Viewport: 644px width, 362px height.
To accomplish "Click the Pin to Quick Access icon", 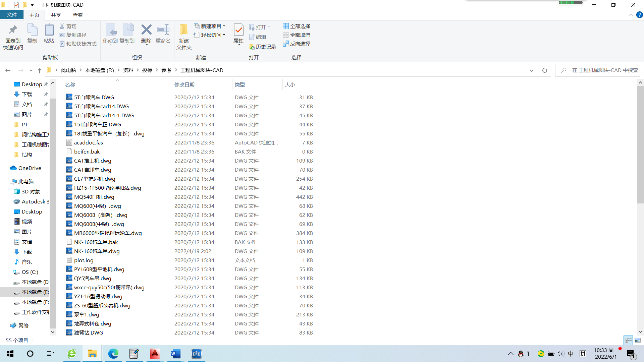I will pyautogui.click(x=13, y=30).
